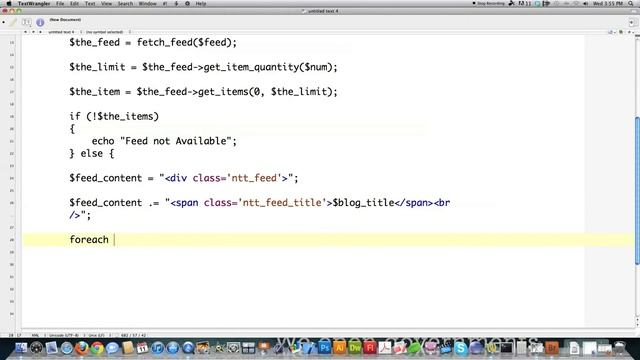640x360 pixels.
Task: Open the Apple menu
Action: click(8, 3)
